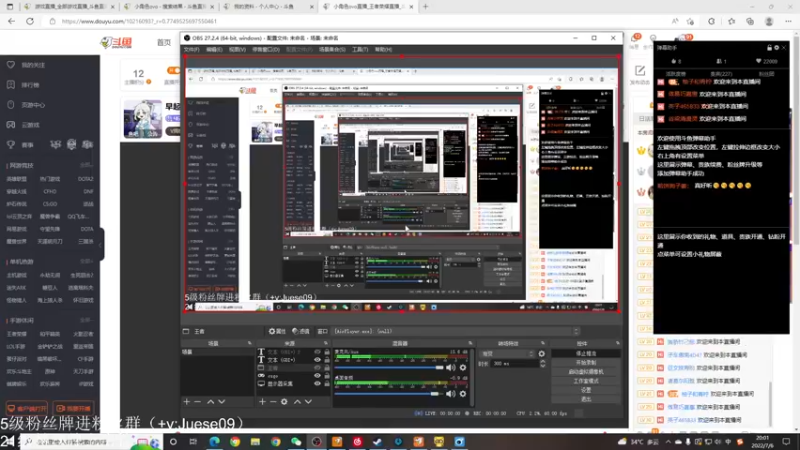Toggle visibility of 显示器采集 source
Image resolution: width=800 pixels, height=450 pixels.
[317, 384]
